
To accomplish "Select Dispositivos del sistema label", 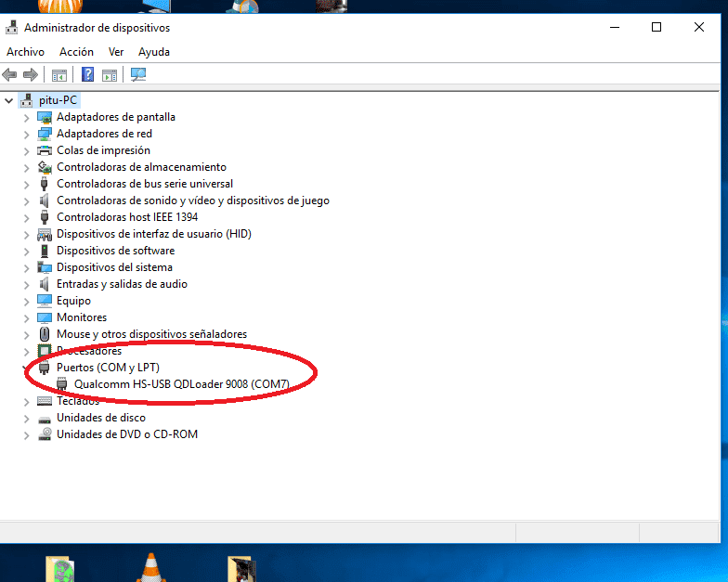I will click(x=114, y=267).
